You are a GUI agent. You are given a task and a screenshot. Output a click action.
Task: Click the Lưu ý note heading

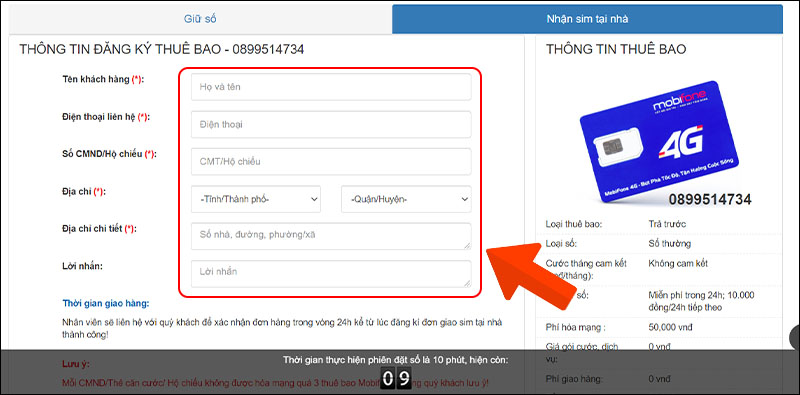[77, 364]
